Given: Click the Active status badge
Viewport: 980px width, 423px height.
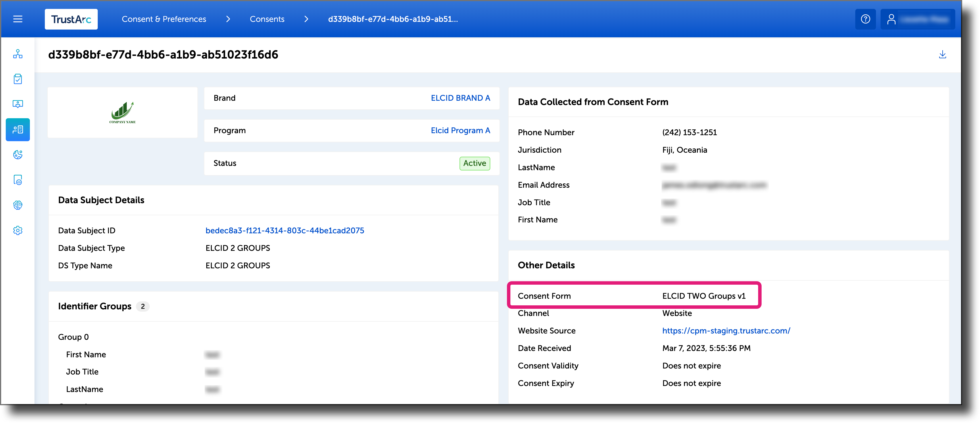Looking at the screenshot, I should click(474, 164).
